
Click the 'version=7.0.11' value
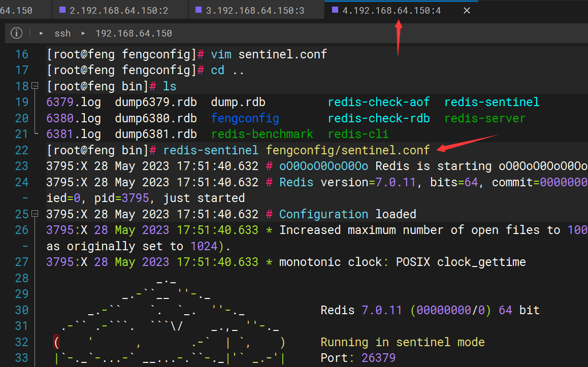(x=368, y=182)
